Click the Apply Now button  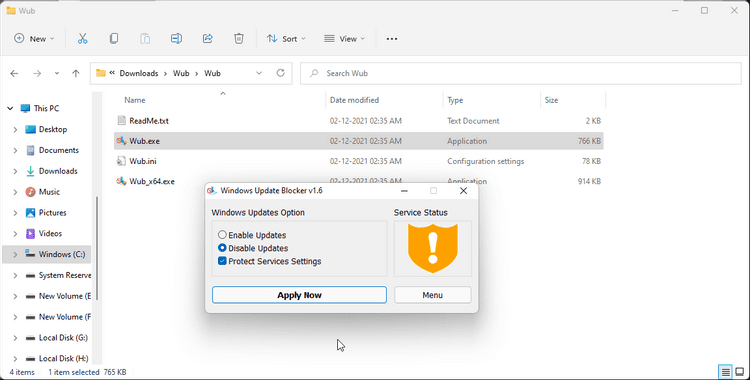pyautogui.click(x=299, y=295)
